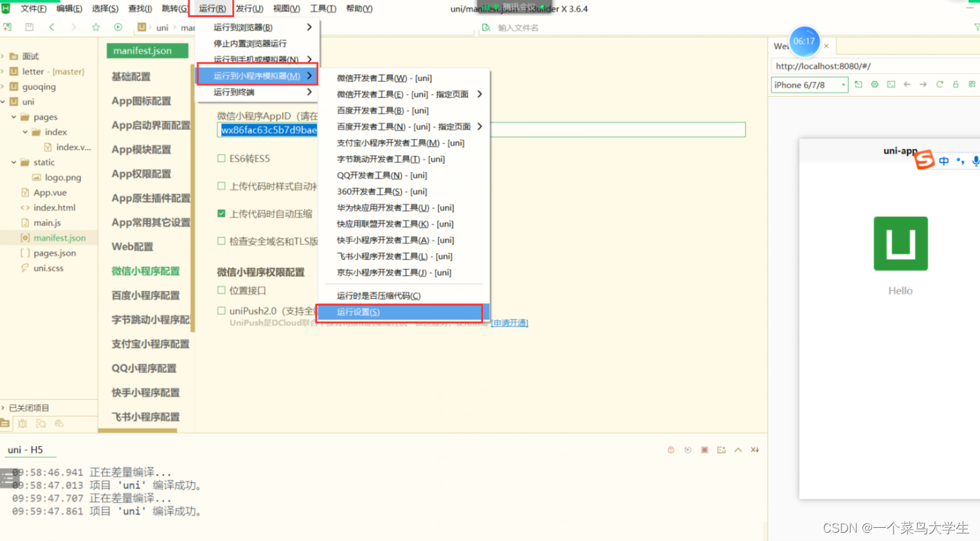Open QQ小程序配置 settings section
The height and width of the screenshot is (541, 980).
144,368
